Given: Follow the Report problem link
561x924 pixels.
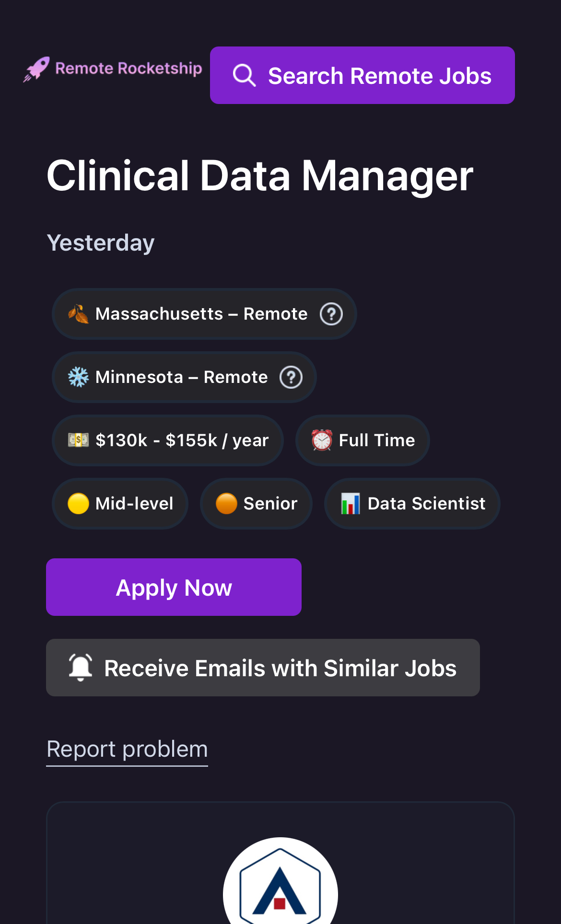Looking at the screenshot, I should (127, 749).
